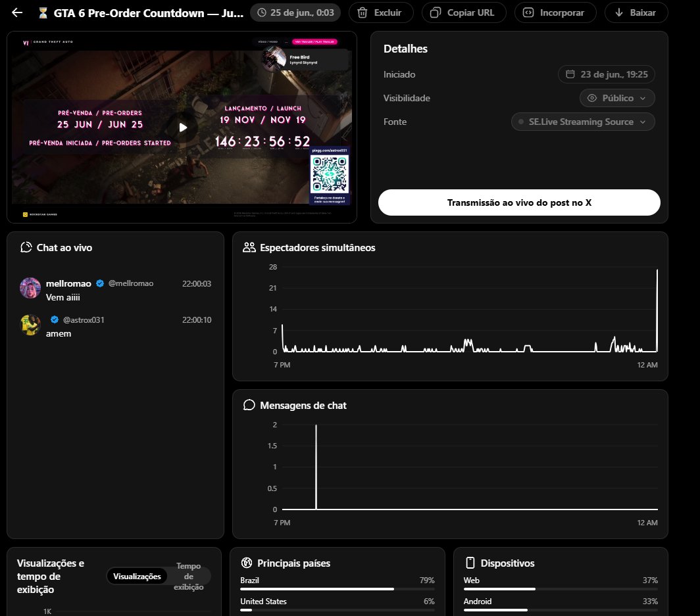Click the Web devices percentage bar
Viewport: 700px width, 616px height.
tap(561, 589)
